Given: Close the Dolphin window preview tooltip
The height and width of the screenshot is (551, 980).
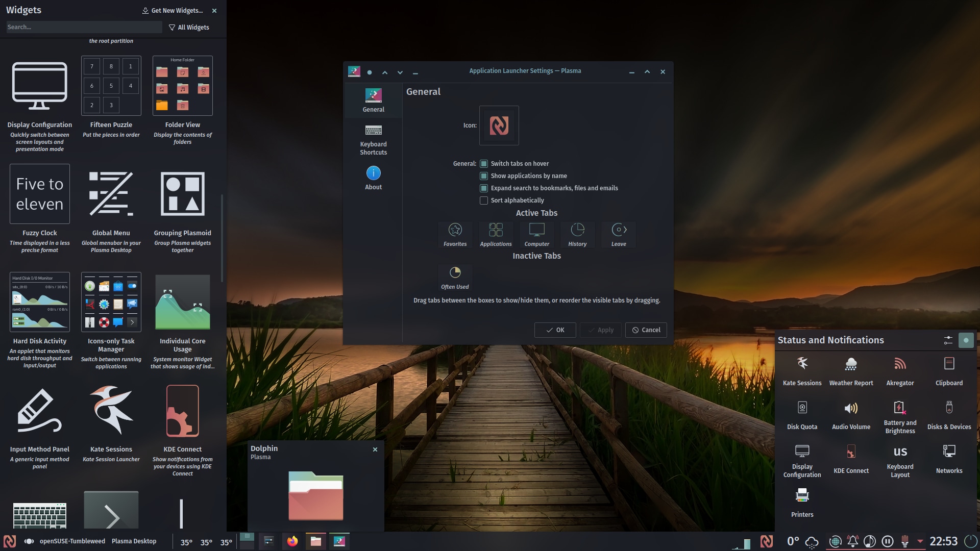Looking at the screenshot, I should [375, 449].
